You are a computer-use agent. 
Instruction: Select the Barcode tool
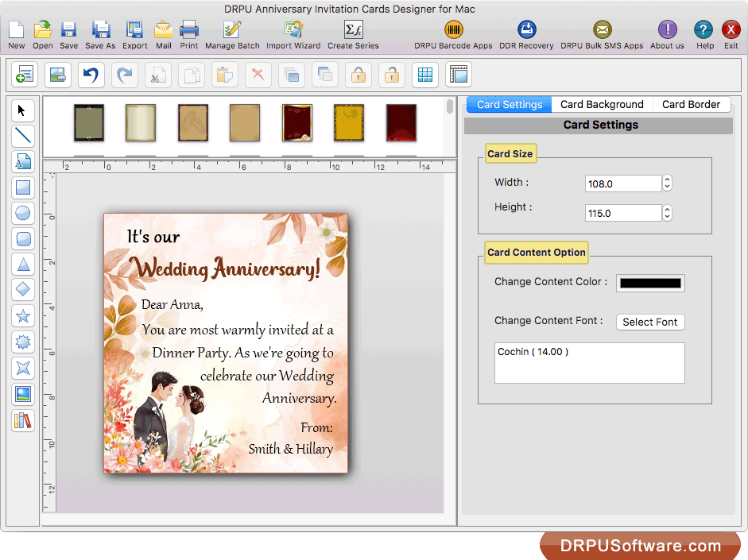[22, 420]
